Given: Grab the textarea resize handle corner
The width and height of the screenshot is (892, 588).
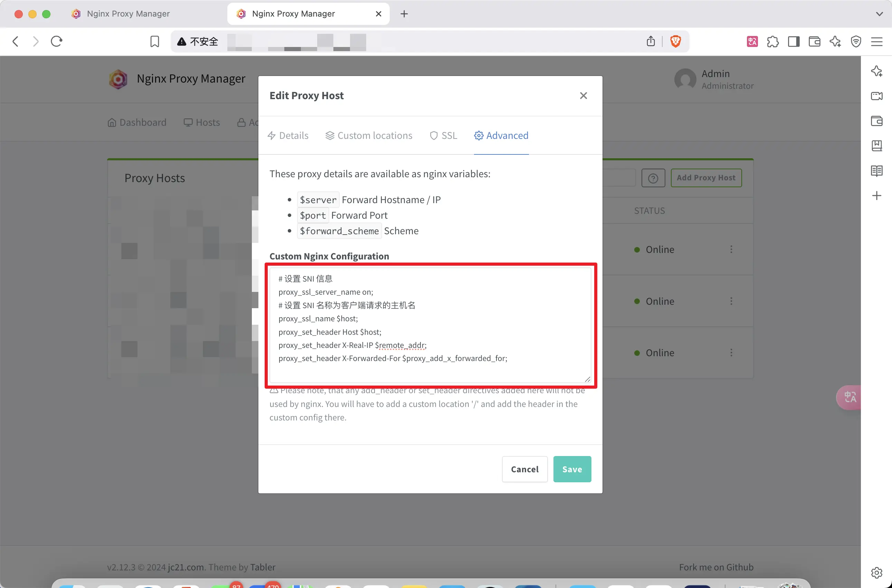Looking at the screenshot, I should pyautogui.click(x=587, y=379).
